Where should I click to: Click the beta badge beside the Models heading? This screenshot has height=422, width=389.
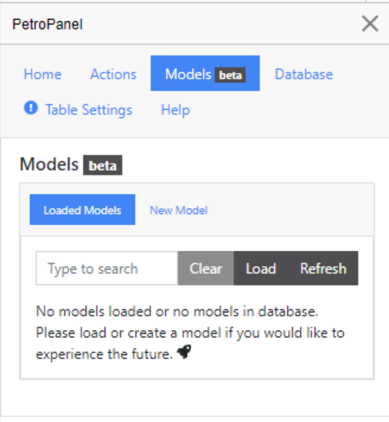point(103,165)
